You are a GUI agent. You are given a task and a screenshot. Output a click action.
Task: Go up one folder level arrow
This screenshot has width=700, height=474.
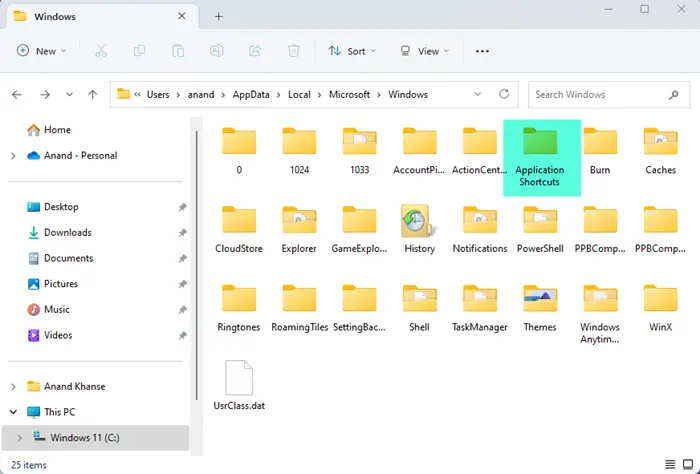coord(92,95)
